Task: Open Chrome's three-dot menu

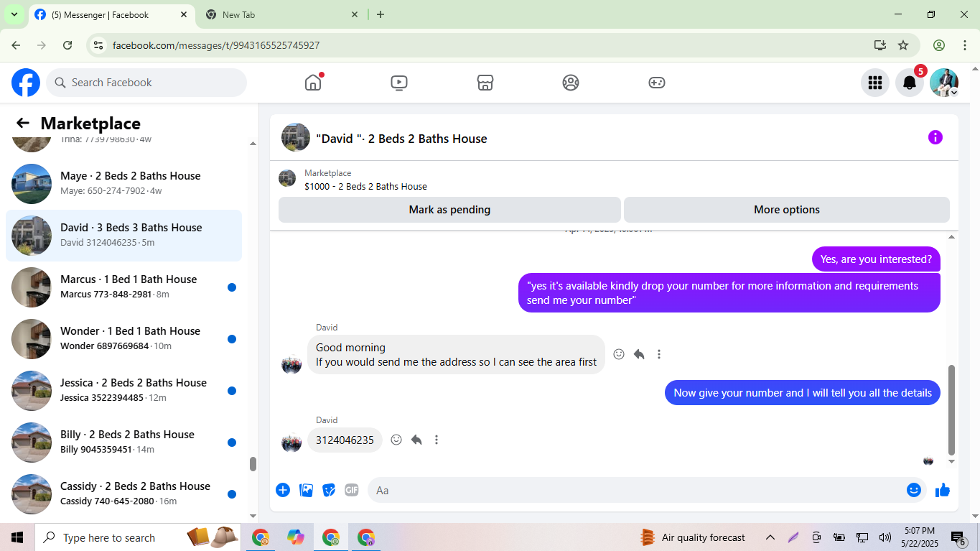Action: (965, 45)
